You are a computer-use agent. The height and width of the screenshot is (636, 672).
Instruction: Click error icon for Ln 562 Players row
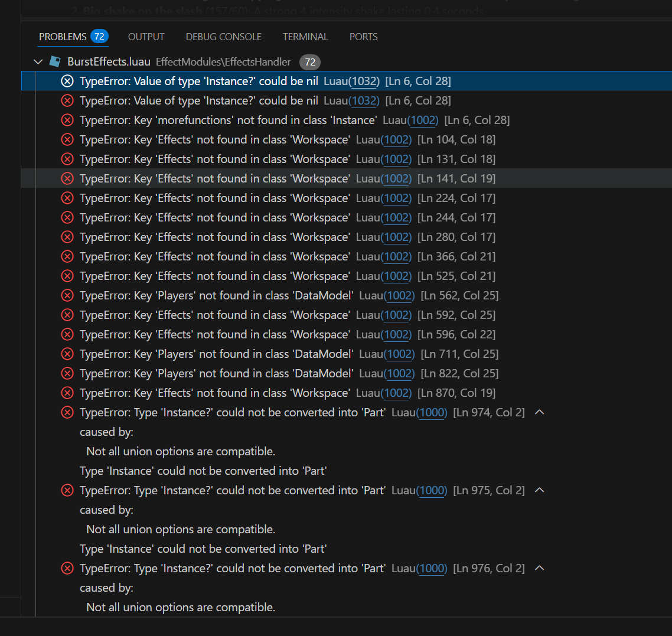[x=67, y=295]
